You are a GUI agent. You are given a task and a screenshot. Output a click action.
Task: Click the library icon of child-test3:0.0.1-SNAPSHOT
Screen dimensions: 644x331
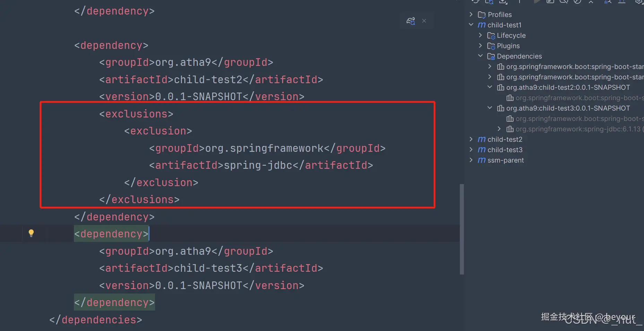click(x=500, y=108)
